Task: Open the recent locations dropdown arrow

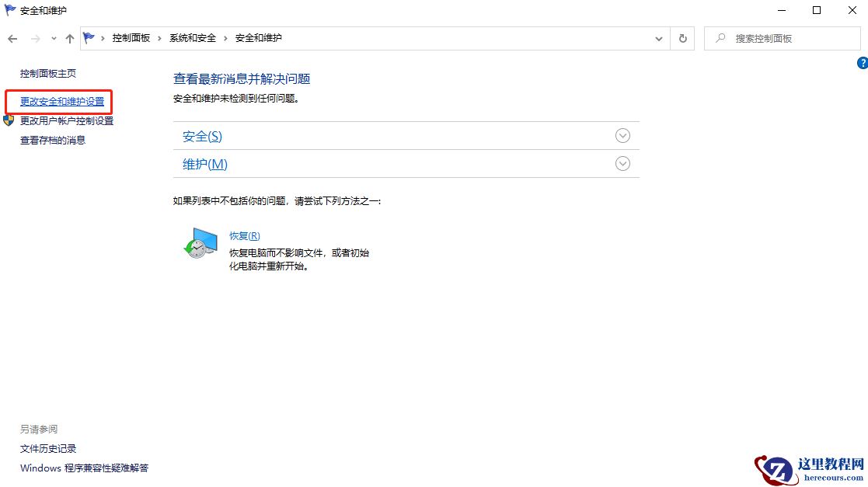Action: pos(53,38)
